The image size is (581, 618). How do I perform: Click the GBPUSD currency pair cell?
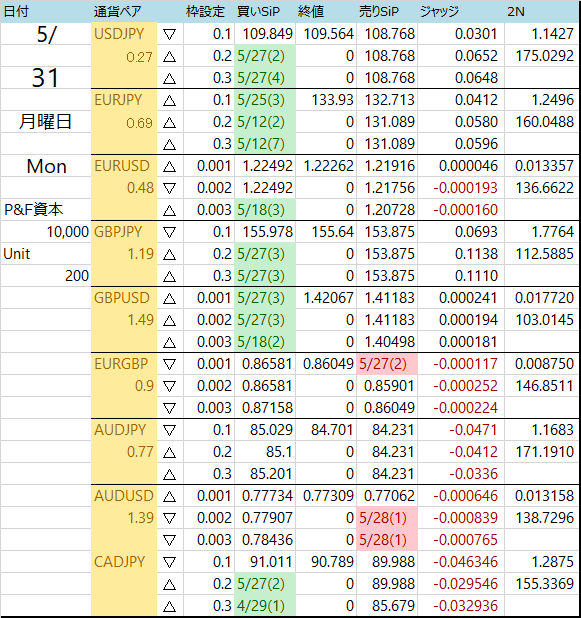click(x=124, y=298)
